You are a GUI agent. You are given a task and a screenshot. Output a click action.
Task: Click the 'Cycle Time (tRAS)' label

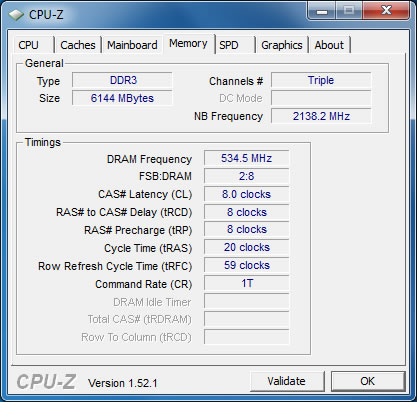[x=148, y=248]
